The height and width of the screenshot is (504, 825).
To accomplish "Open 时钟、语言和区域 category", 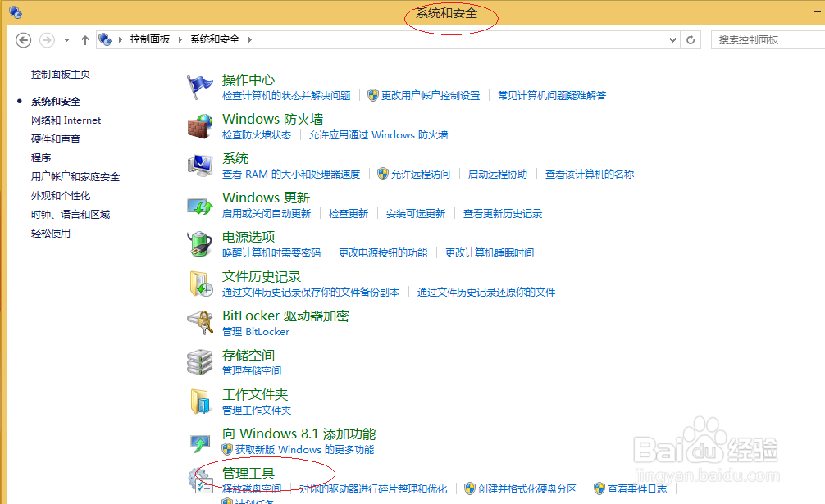I will click(x=71, y=215).
